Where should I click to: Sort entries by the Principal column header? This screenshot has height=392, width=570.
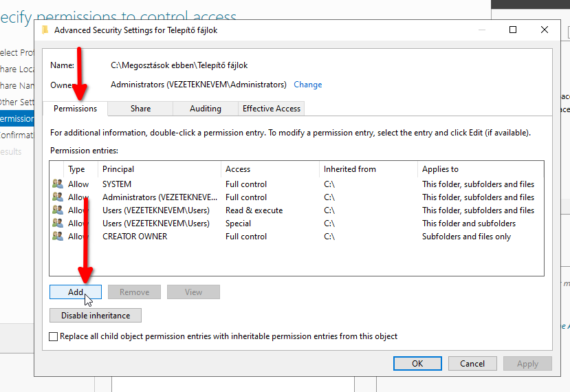pyautogui.click(x=118, y=169)
